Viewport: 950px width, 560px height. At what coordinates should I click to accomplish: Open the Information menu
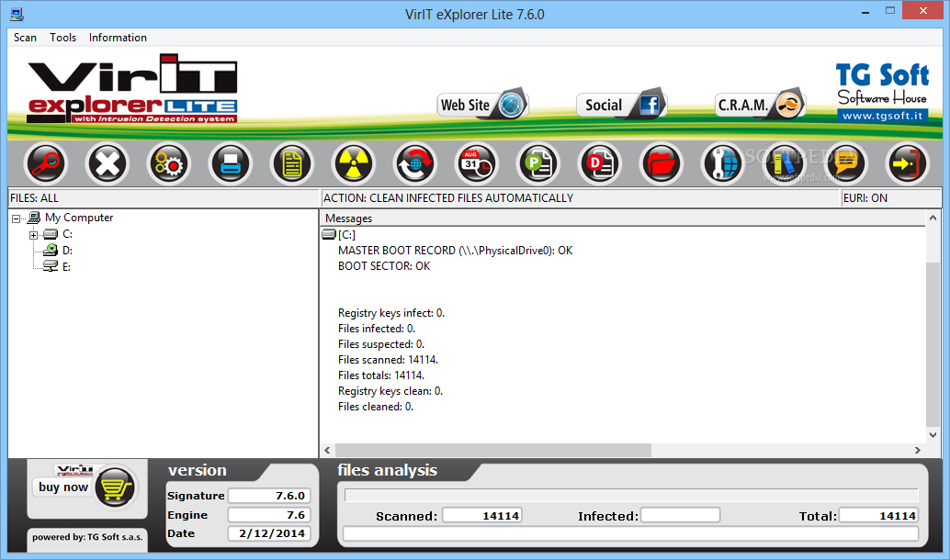pos(118,38)
